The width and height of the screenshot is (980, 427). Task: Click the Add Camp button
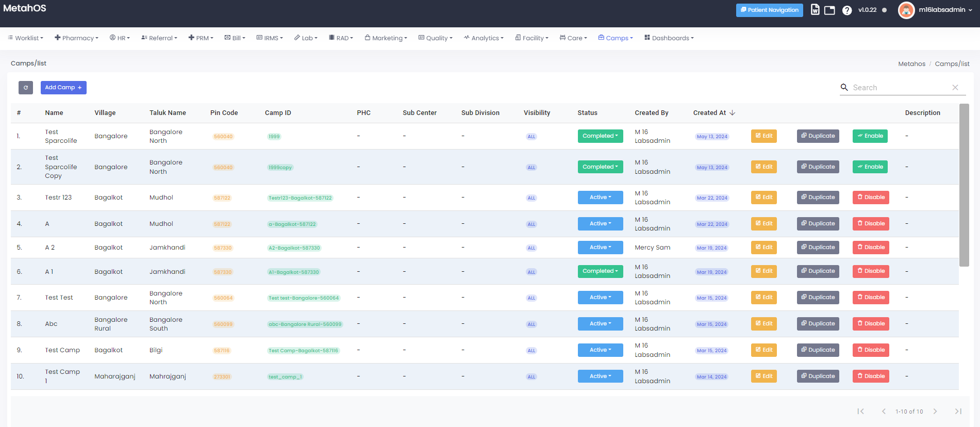pos(63,88)
